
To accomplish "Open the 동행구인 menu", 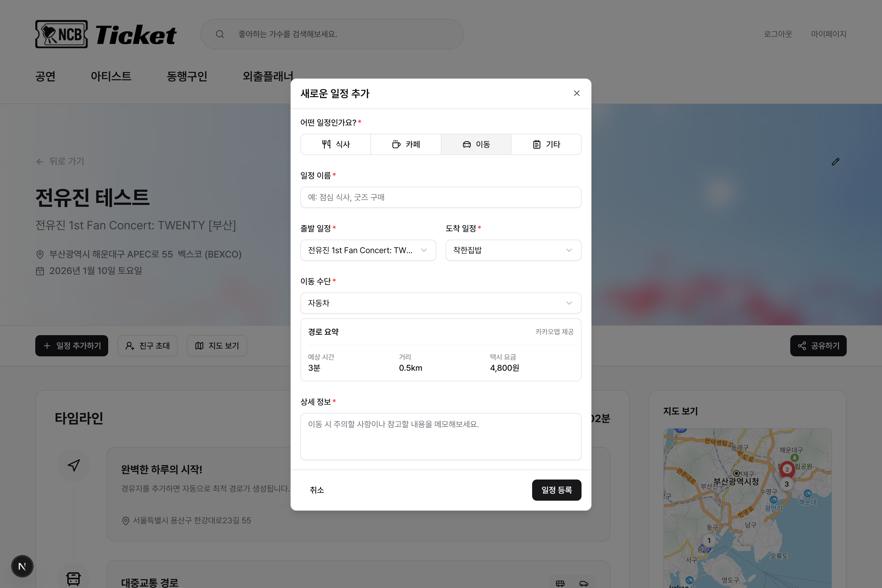I will [187, 76].
